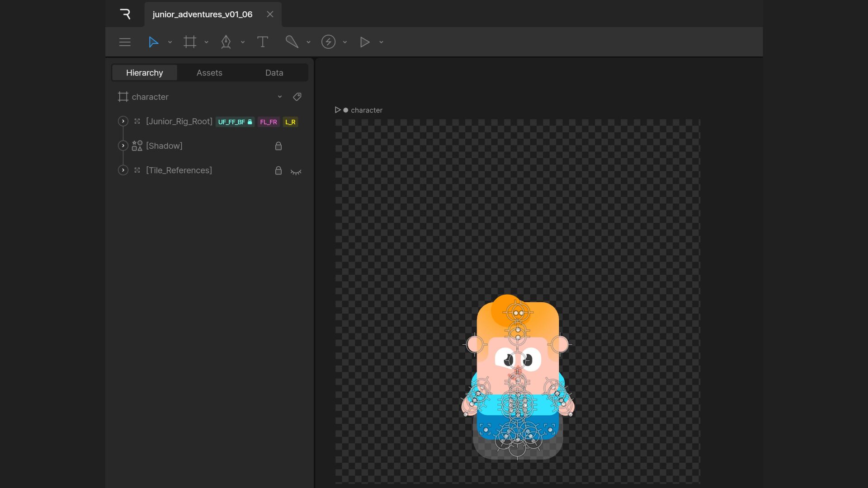Select the Pen tool
The image size is (868, 488).
coord(226,42)
